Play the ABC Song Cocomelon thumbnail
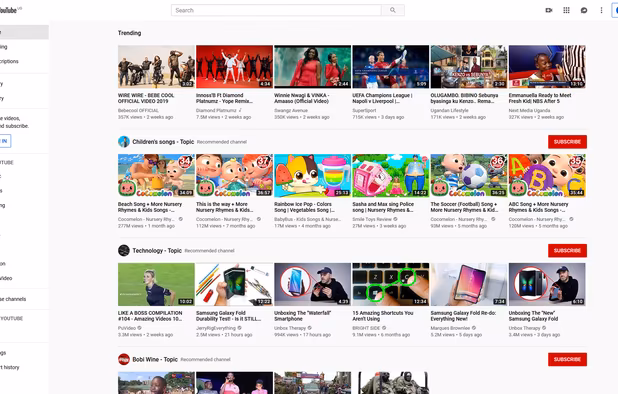The width and height of the screenshot is (618, 394). [x=547, y=175]
